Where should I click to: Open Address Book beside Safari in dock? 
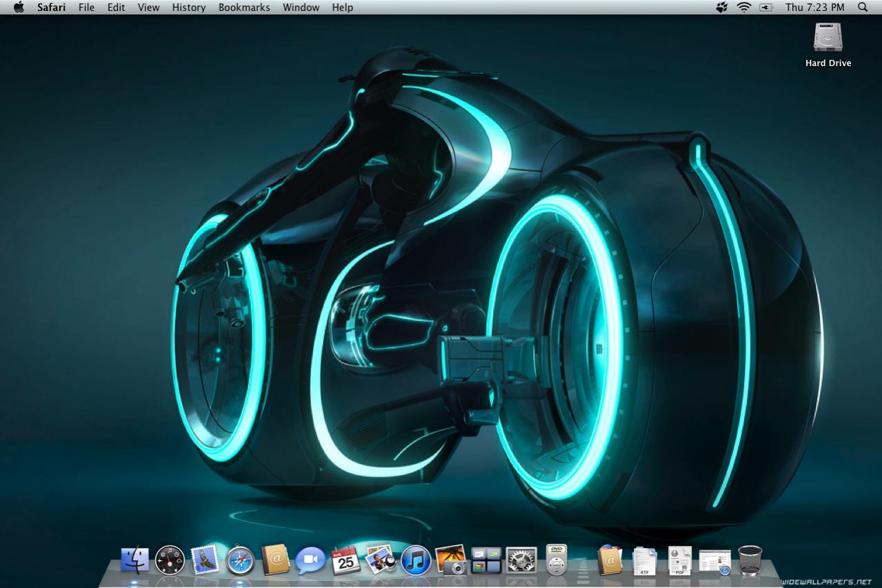point(275,560)
